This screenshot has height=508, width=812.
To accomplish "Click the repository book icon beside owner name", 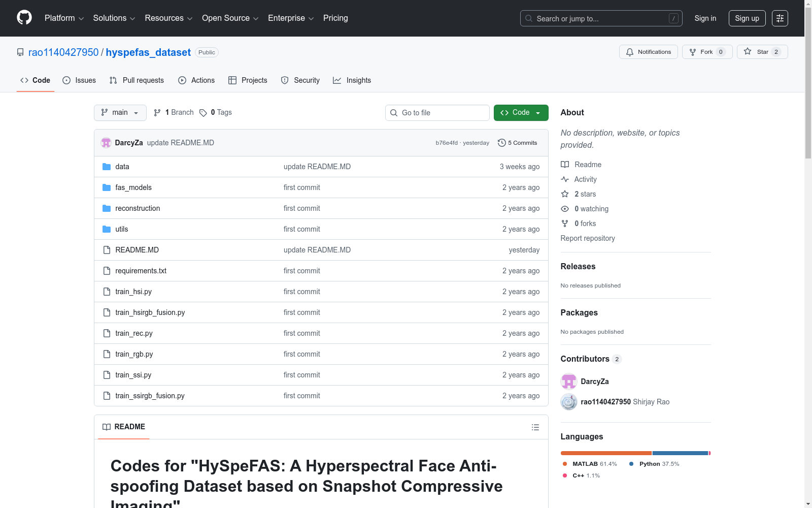I will 20,52.
